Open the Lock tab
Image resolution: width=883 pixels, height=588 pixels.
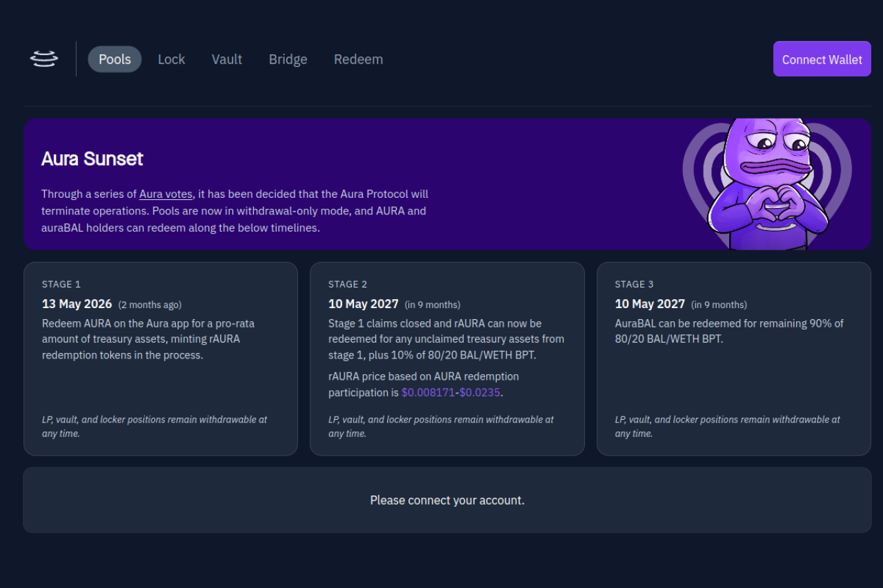(171, 59)
